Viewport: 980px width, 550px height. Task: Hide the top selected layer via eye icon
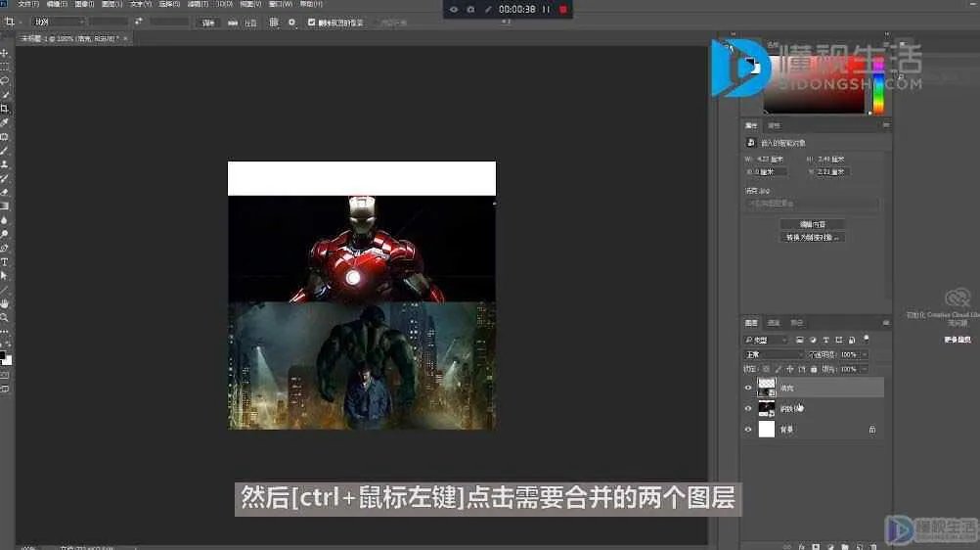coord(748,388)
